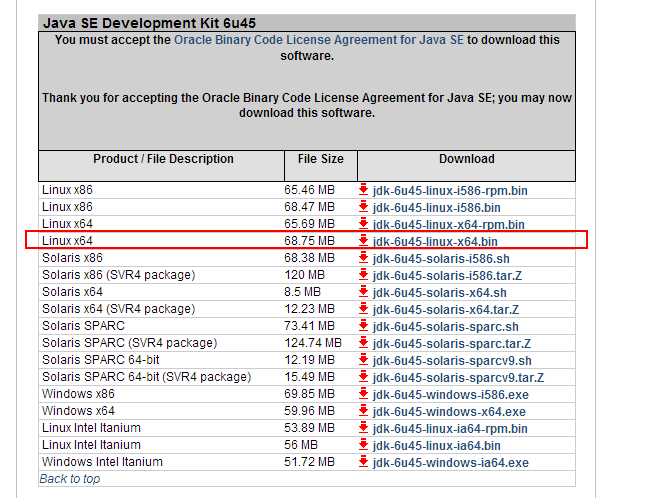This screenshot has height=498, width=647.
Task: Select the 59.96 MB file size cell
Action: coord(309,411)
